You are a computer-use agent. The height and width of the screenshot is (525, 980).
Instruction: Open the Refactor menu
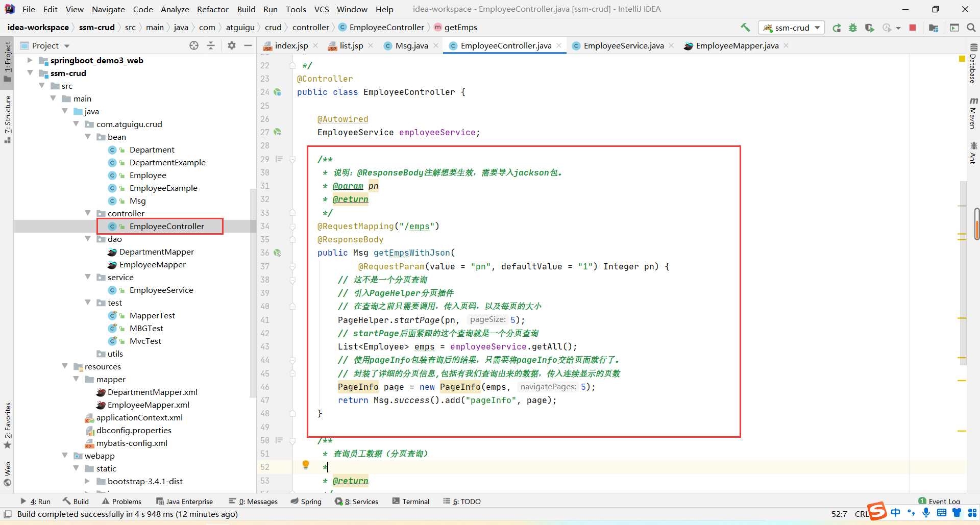point(212,9)
